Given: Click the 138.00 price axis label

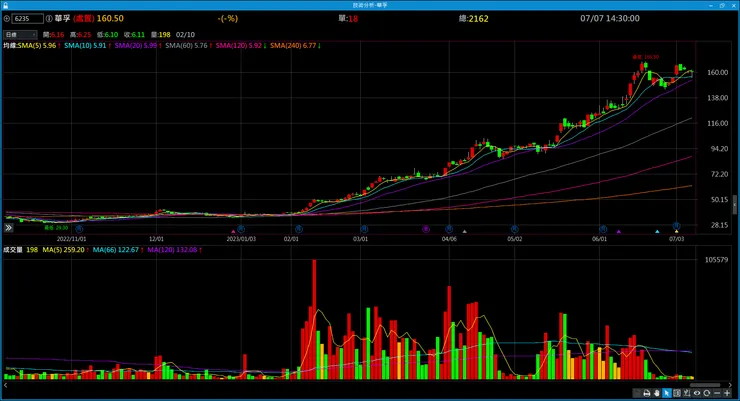Looking at the screenshot, I should pyautogui.click(x=717, y=98).
